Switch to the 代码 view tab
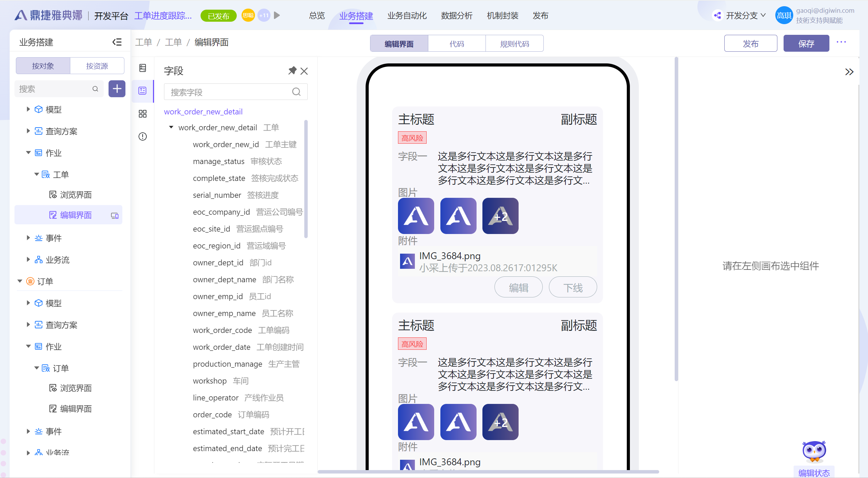Viewport: 868px width, 478px height. point(457,44)
